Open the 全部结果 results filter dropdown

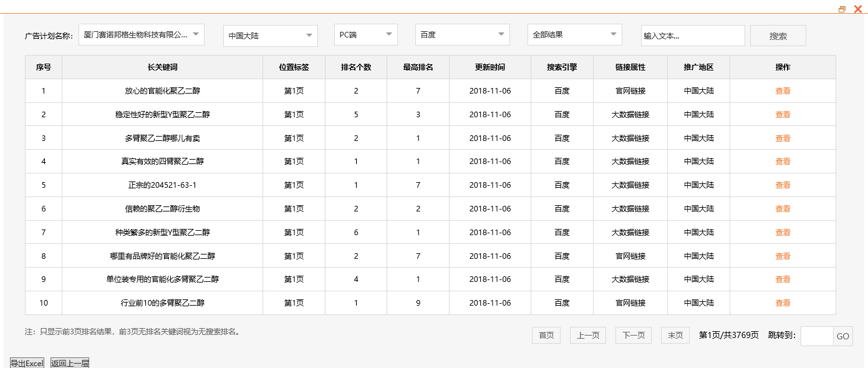point(574,34)
